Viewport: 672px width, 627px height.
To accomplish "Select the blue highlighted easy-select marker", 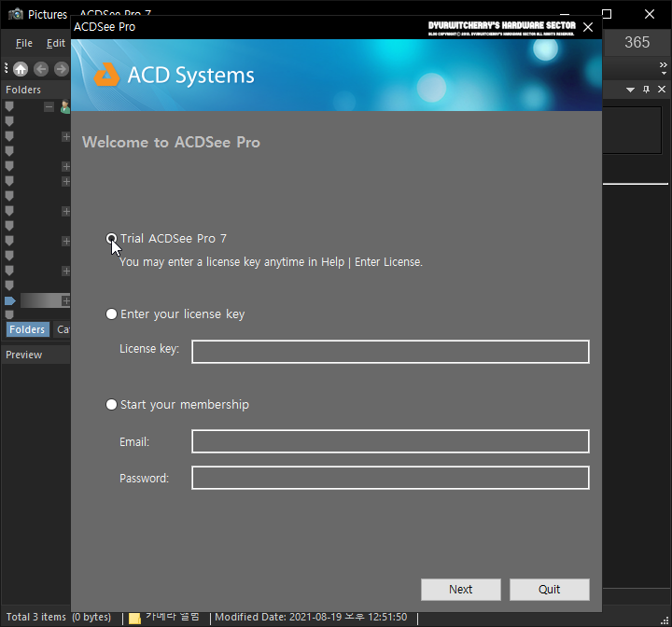I will point(10,300).
